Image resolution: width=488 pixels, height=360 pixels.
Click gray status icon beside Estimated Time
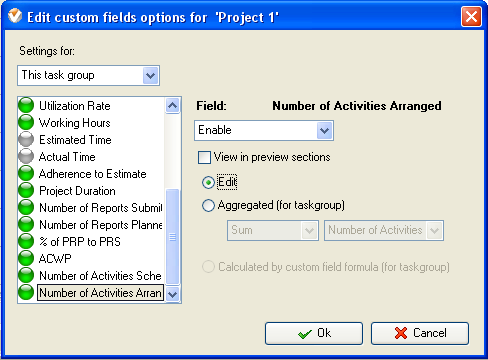[x=26, y=139]
